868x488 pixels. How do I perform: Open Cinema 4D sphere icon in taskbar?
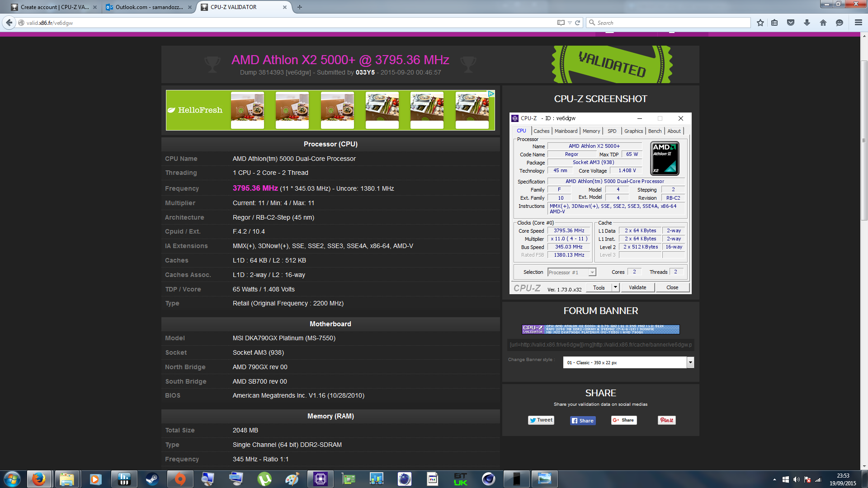[x=489, y=479]
